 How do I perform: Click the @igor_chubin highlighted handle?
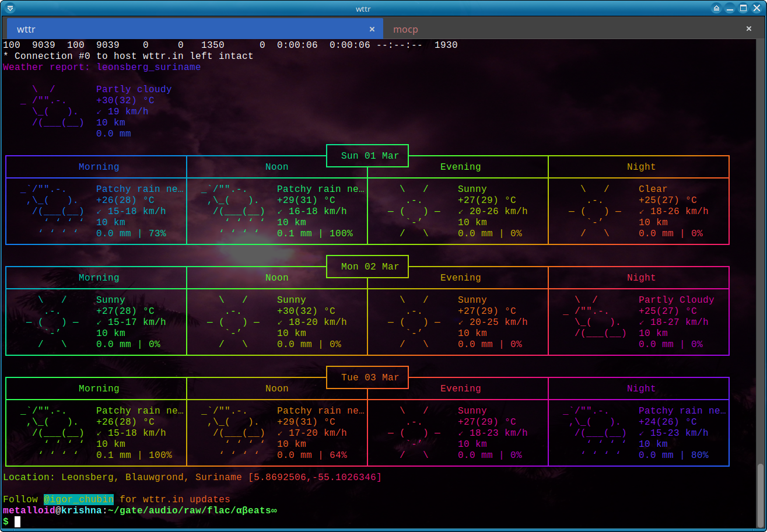(x=78, y=499)
